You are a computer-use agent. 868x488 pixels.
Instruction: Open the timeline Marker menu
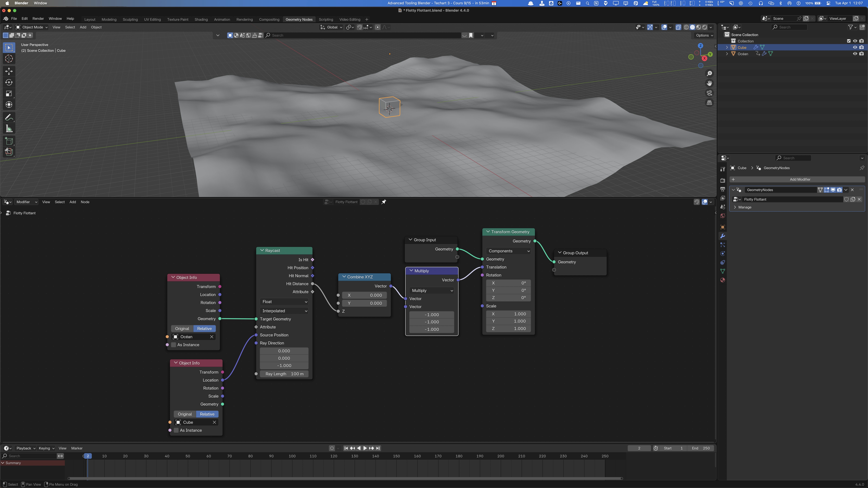click(x=77, y=448)
